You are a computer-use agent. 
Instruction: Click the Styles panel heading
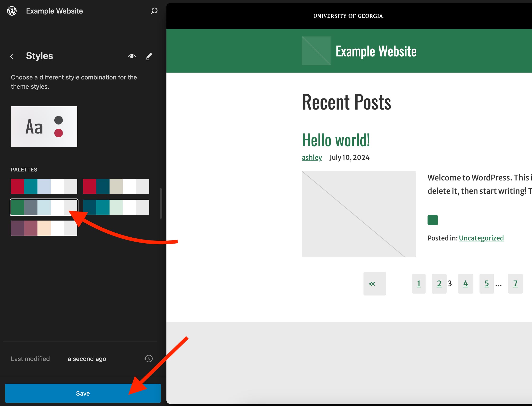tap(39, 56)
